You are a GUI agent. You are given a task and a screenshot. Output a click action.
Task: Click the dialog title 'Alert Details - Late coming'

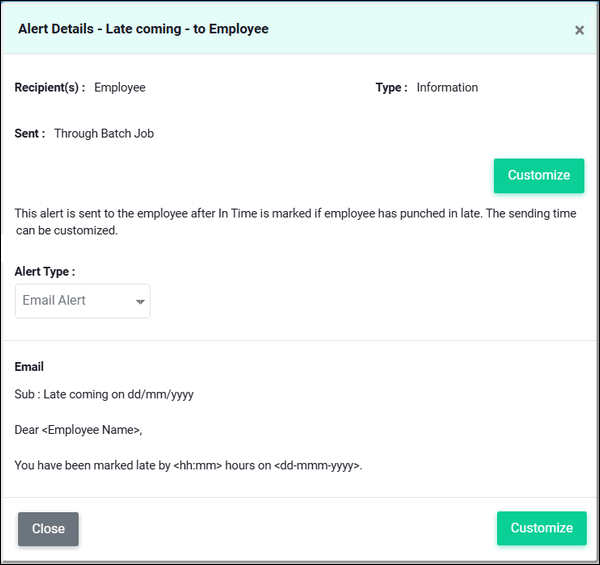click(143, 29)
